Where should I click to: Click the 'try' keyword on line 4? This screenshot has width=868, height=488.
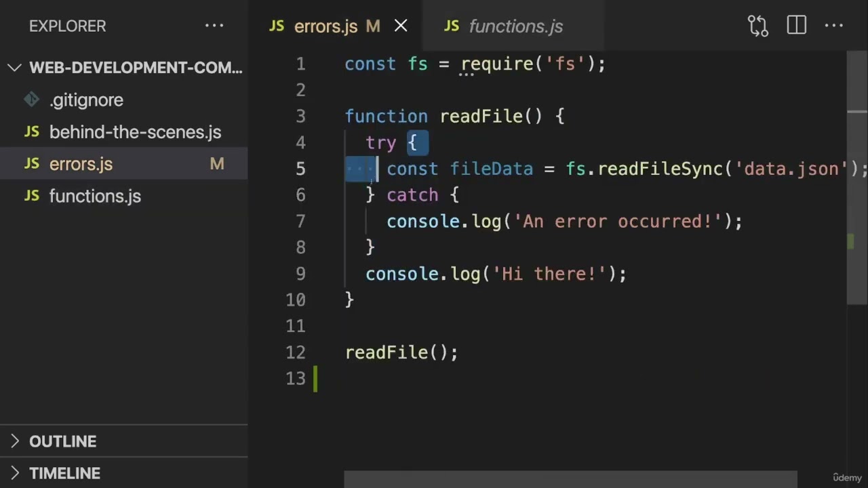coord(380,143)
